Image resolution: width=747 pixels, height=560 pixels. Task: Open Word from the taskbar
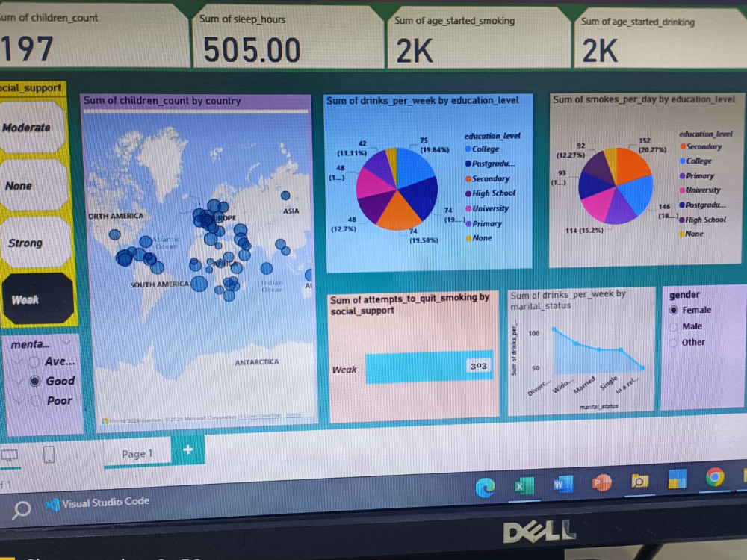click(562, 485)
